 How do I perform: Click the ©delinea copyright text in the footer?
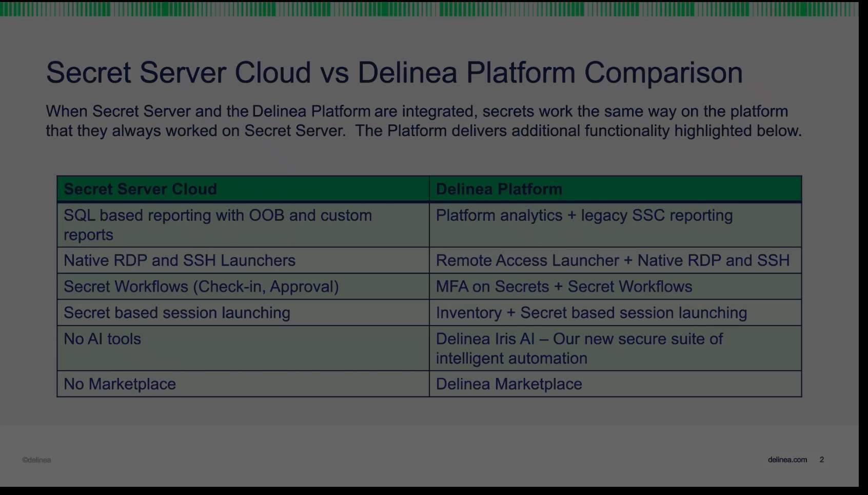(36, 460)
